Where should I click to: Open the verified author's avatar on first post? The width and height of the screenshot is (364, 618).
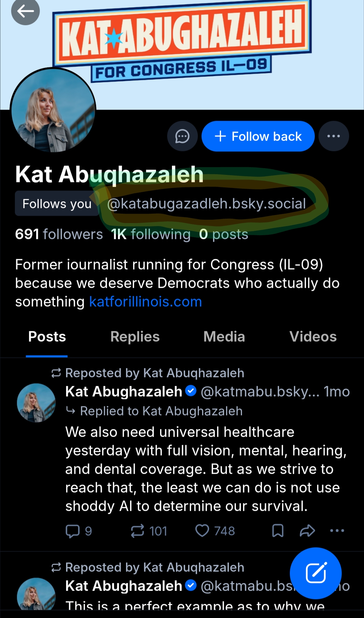click(x=36, y=403)
